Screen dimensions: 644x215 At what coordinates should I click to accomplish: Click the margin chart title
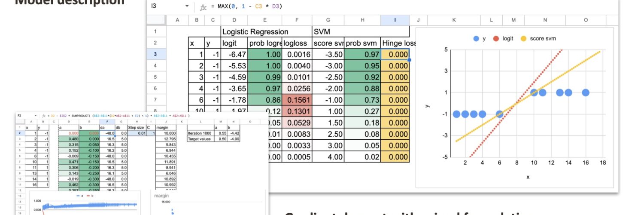(162, 196)
